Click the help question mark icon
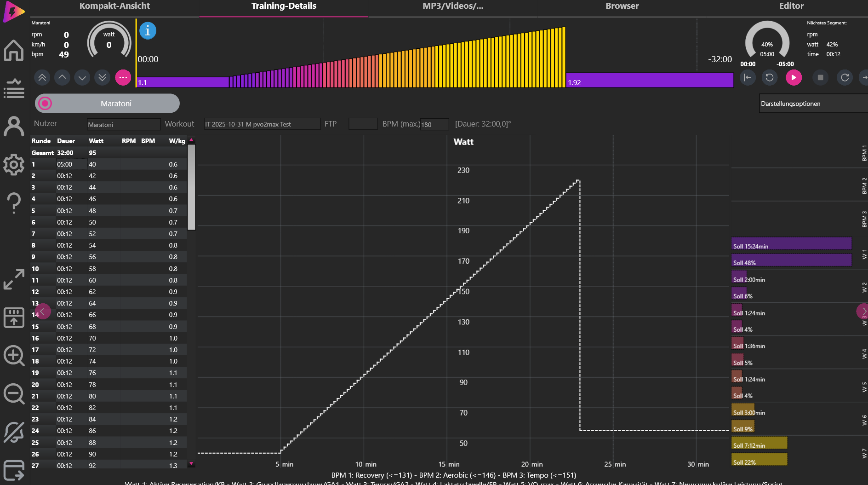Screen dimensions: 868x485 coord(14,202)
